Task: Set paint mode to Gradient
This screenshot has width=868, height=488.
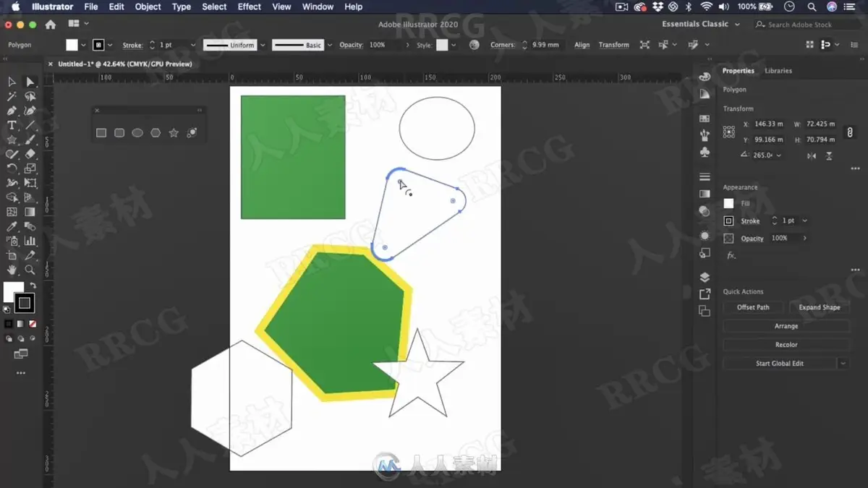Action: click(20, 323)
